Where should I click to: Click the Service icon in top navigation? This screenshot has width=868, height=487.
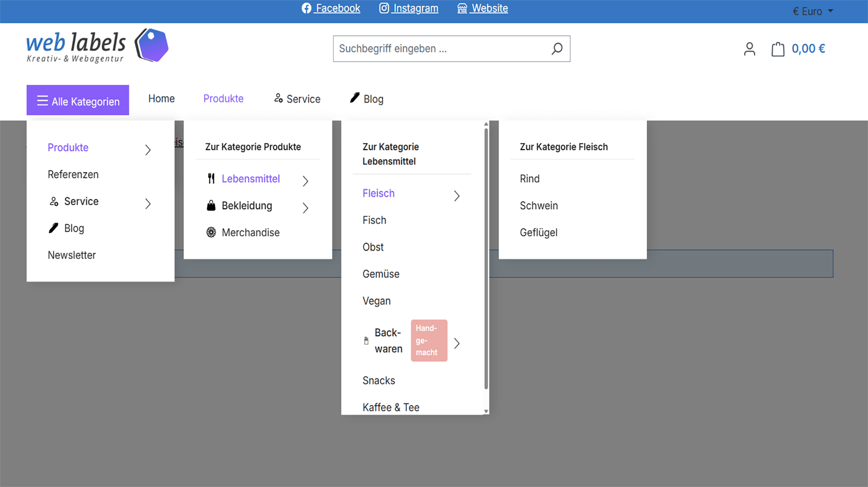[278, 98]
